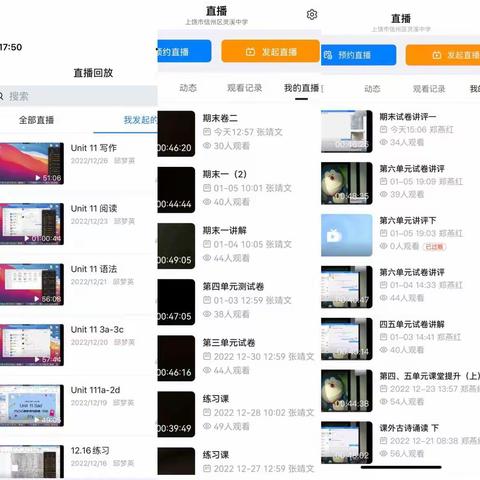This screenshot has height=480, width=480.
Task: Click the calendar icon on 预约直播 in right screen
Action: (328, 55)
